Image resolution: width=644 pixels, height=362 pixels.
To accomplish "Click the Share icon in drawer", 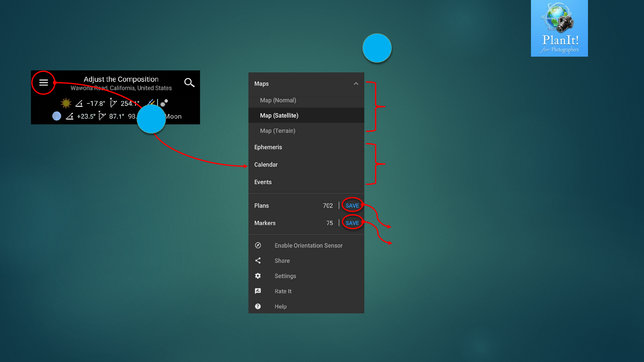I will click(258, 260).
